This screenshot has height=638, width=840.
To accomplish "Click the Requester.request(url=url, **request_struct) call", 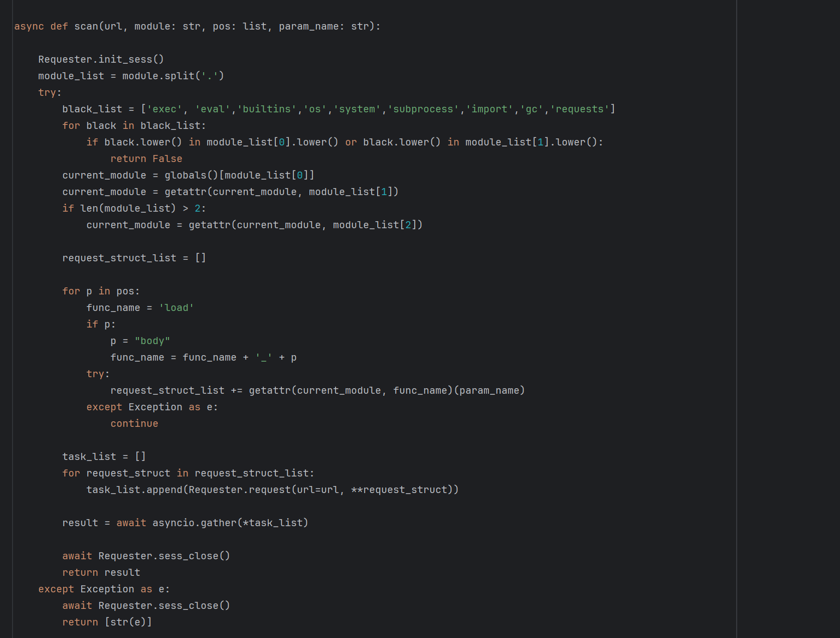I will pos(320,490).
